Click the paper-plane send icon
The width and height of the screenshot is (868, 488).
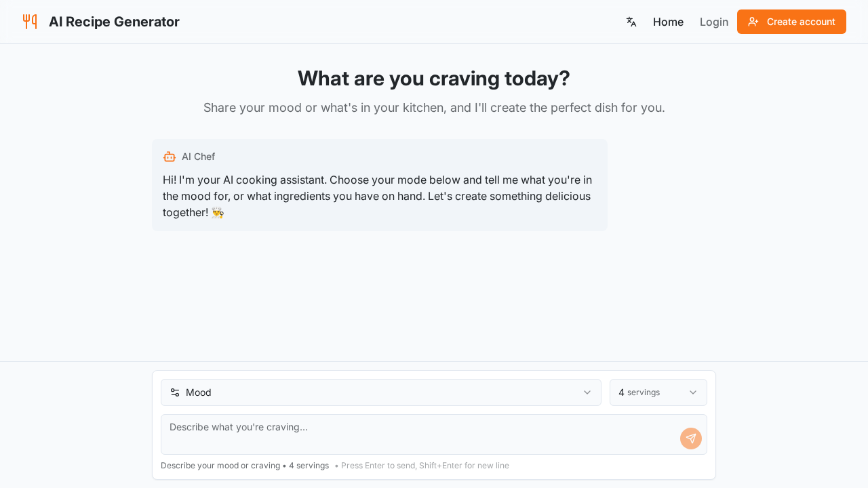tap(690, 438)
